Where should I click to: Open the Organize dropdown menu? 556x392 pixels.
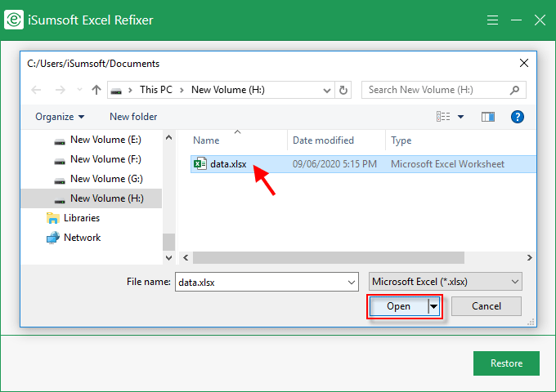pos(60,117)
